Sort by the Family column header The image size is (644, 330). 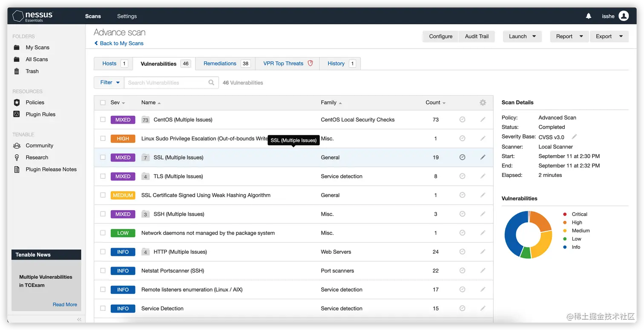point(331,102)
